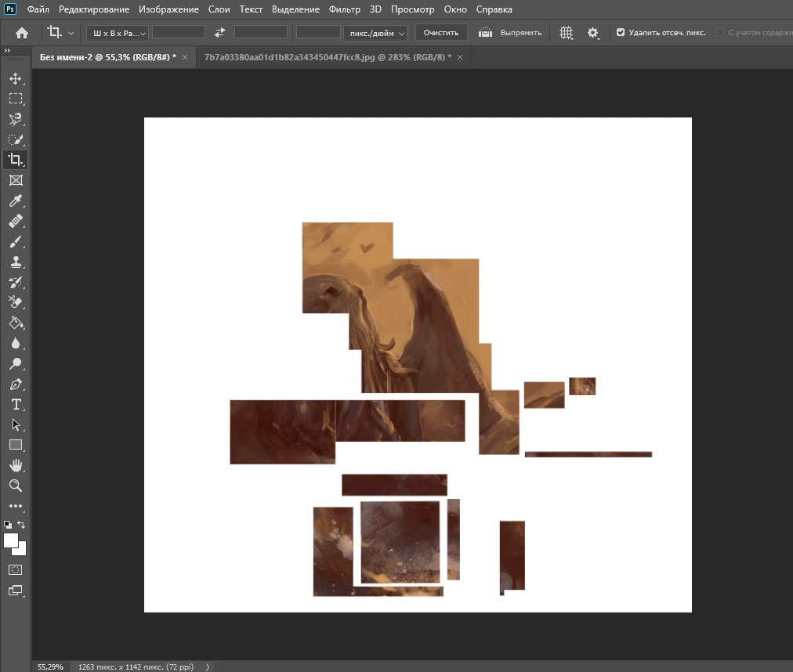Screen dimensions: 793x672
Task: Select the Blur tool
Action: pos(16,343)
